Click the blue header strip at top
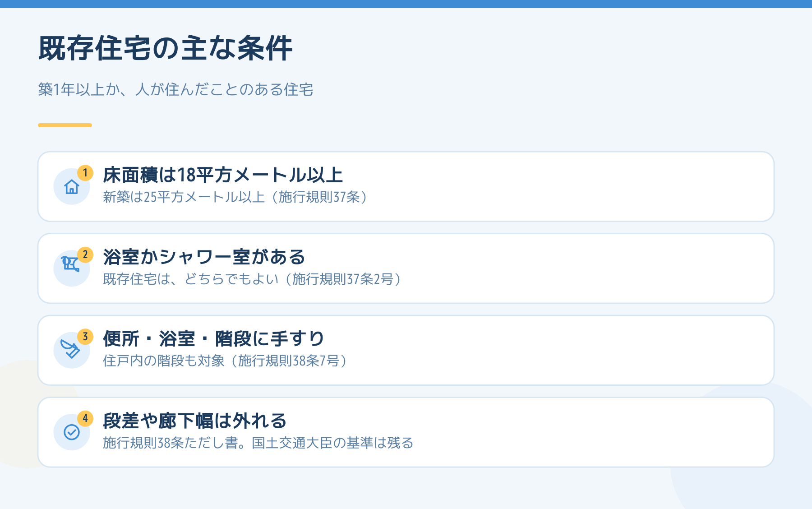The height and width of the screenshot is (509, 812). coord(406,4)
